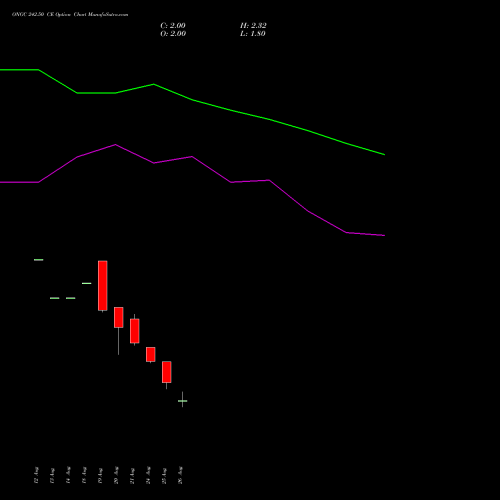Image resolution: width=500 pixels, height=500 pixels.
Task: Select the low value L: 1.80
Action: tap(253, 34)
